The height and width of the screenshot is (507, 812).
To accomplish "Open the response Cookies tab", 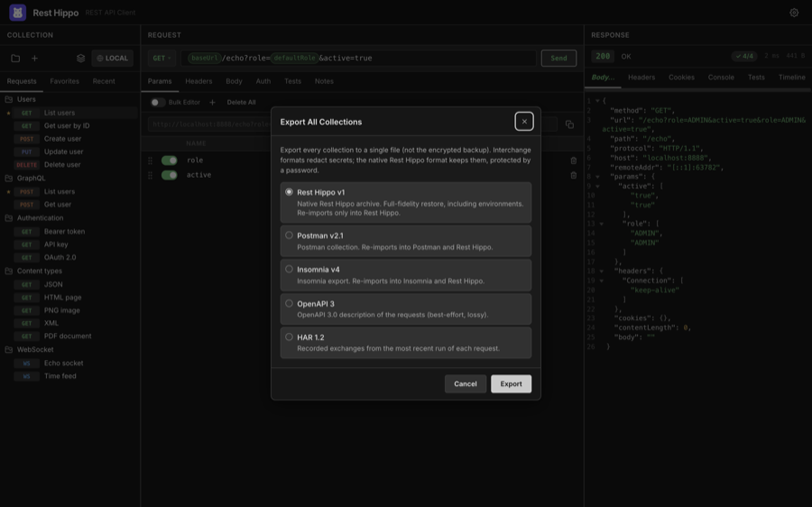I will [681, 78].
